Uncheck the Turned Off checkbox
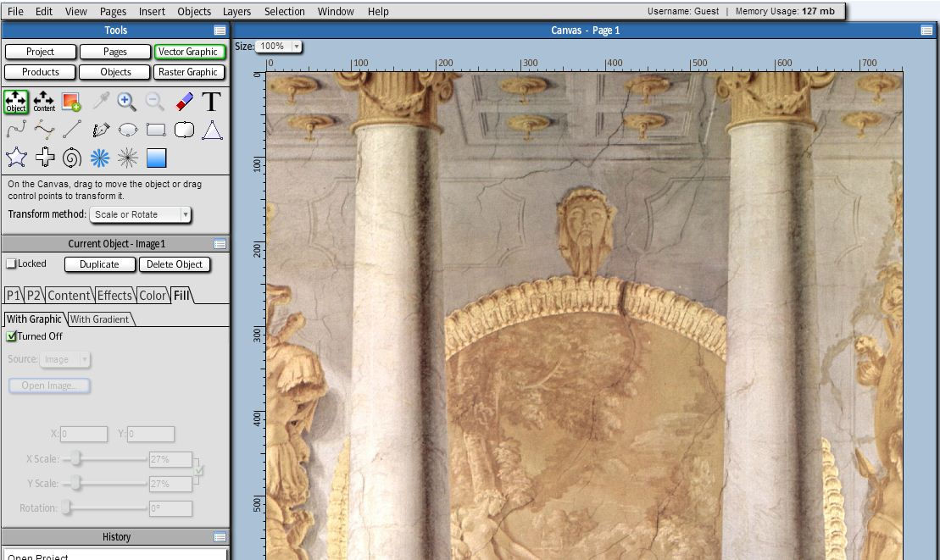The height and width of the screenshot is (560, 940). pos(11,336)
